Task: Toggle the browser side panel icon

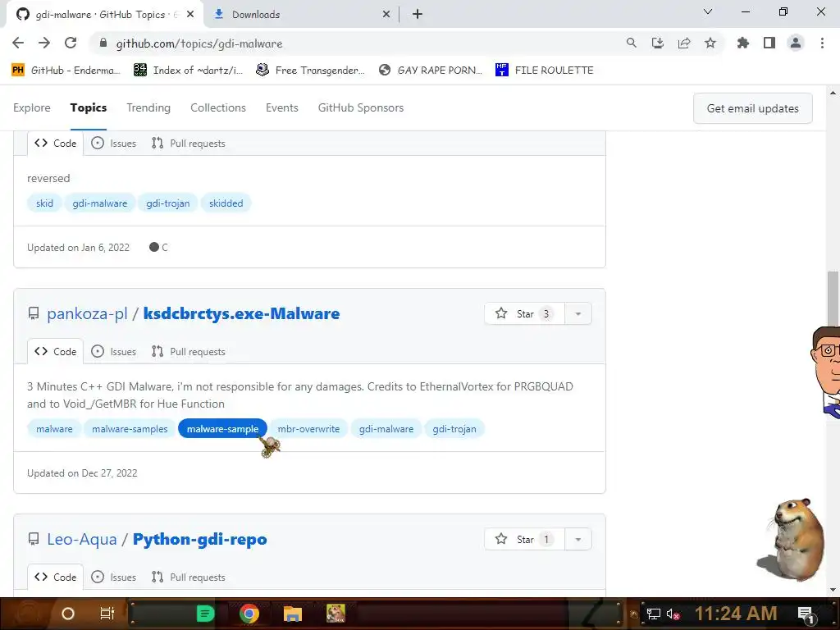Action: pyautogui.click(x=769, y=43)
